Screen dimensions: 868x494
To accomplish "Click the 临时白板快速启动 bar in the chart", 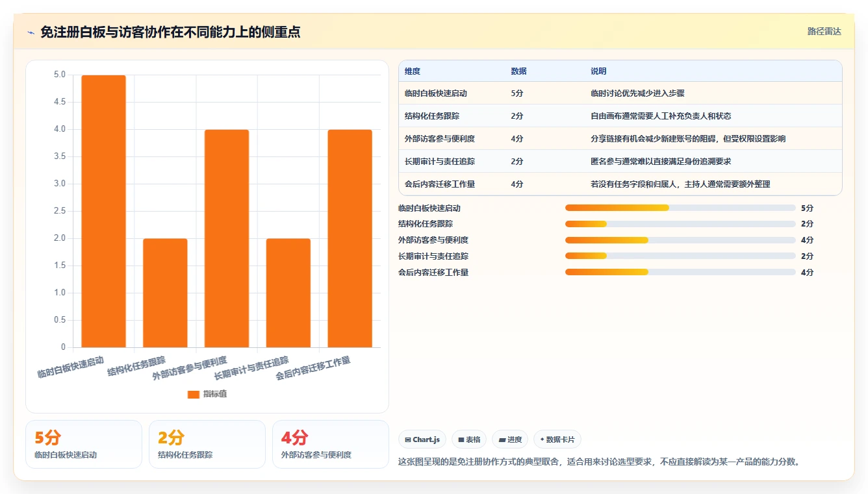I will tap(103, 211).
